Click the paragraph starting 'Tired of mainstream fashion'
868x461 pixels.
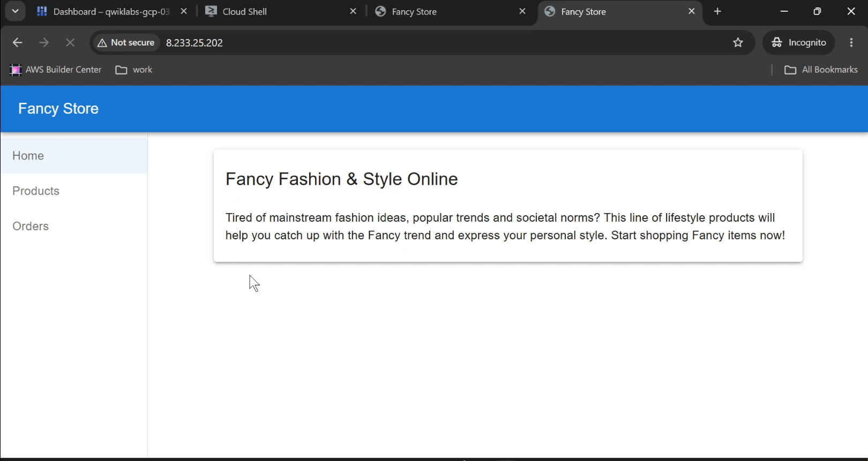click(505, 226)
